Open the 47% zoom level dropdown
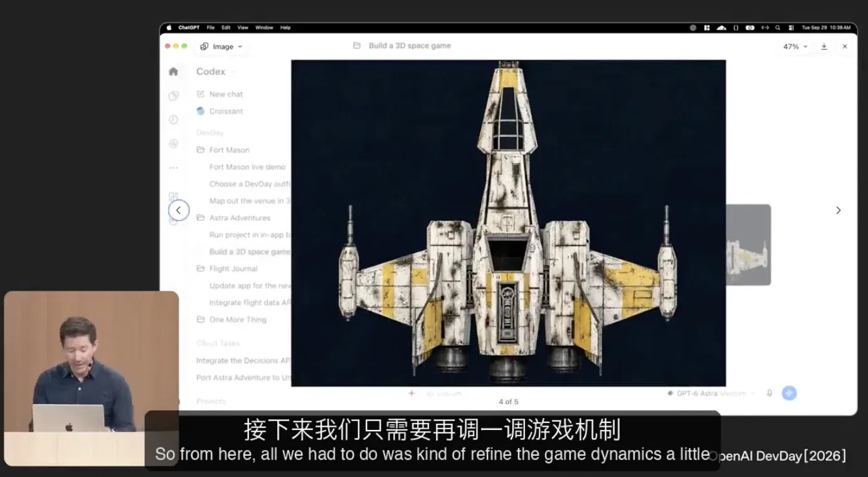This screenshot has height=477, width=868. click(x=795, y=46)
